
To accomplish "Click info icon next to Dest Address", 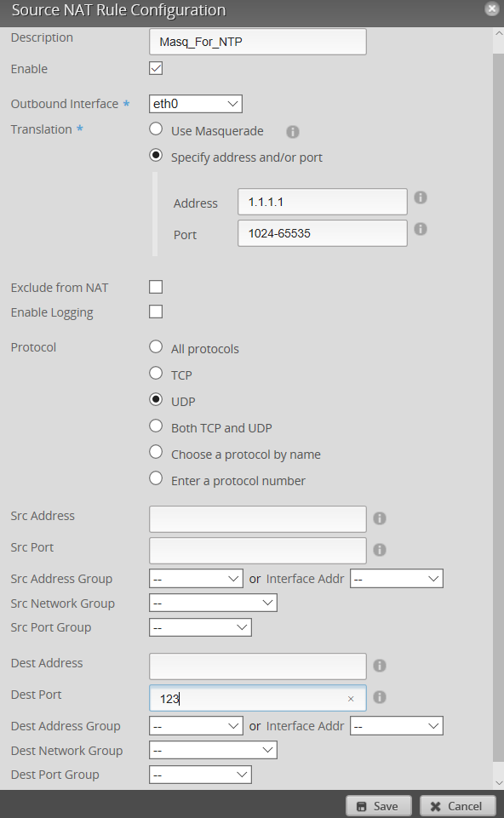I will tap(380, 666).
